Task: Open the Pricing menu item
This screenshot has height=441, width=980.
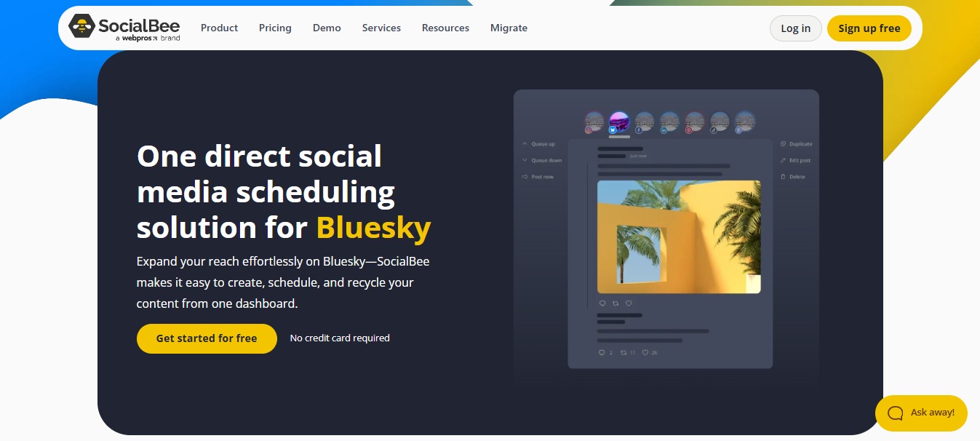Action: pos(275,28)
